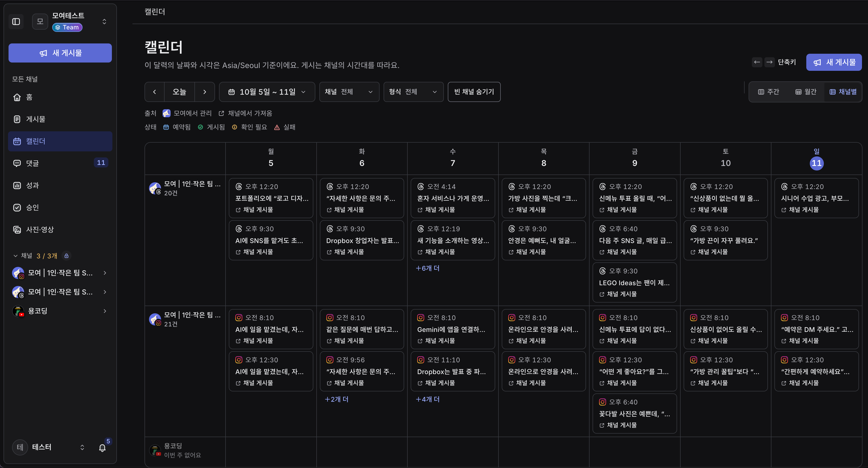Open 채널 게시물 link on Dropbox 창업자는 발표 post
Image resolution: width=868 pixels, height=468 pixels.
345,252
